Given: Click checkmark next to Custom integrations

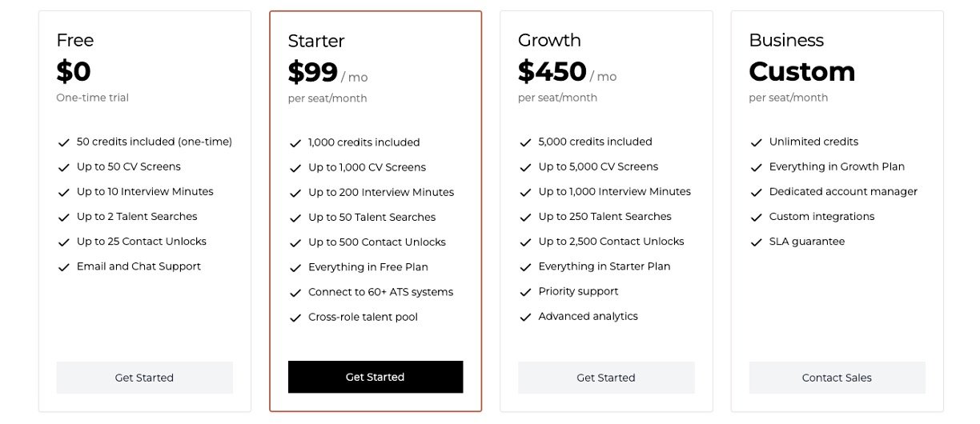Looking at the screenshot, I should coord(756,217).
